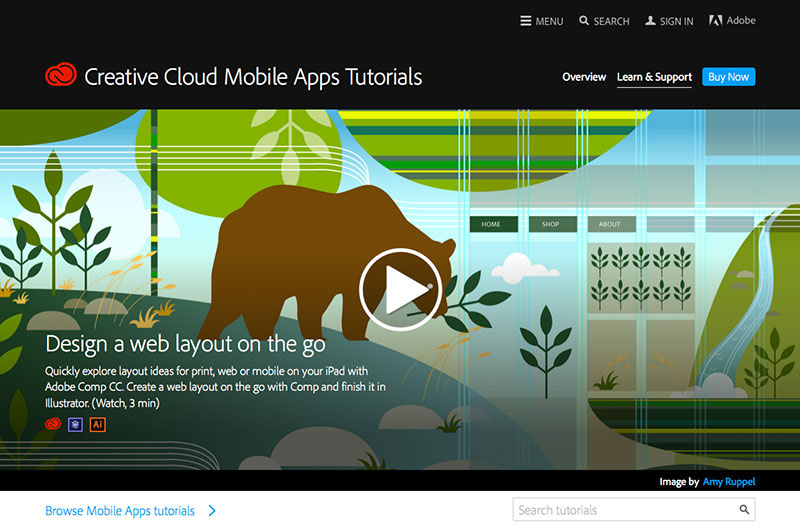Open the Amy Ruppel image credit link
Image resolution: width=800 pixels, height=527 pixels.
coord(729,482)
